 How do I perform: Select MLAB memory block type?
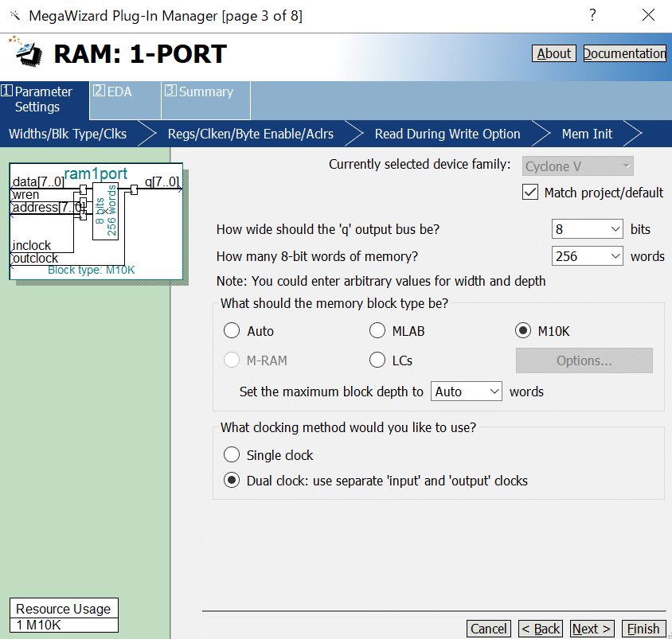coord(377,330)
